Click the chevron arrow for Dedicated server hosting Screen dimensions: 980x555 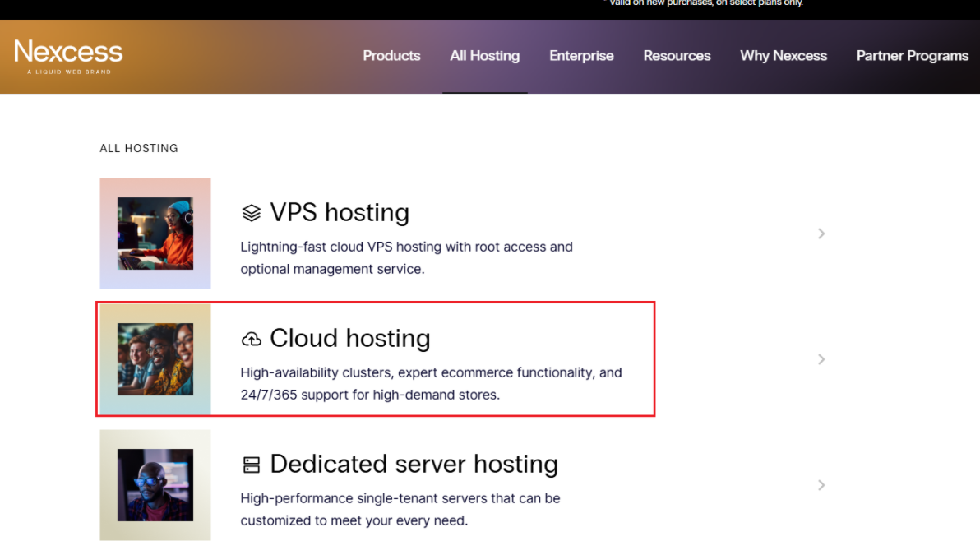point(821,485)
